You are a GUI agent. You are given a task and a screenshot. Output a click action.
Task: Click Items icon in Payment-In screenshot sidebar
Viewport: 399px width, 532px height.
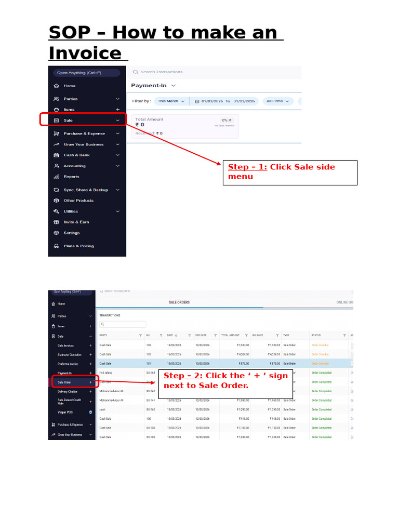pos(56,110)
